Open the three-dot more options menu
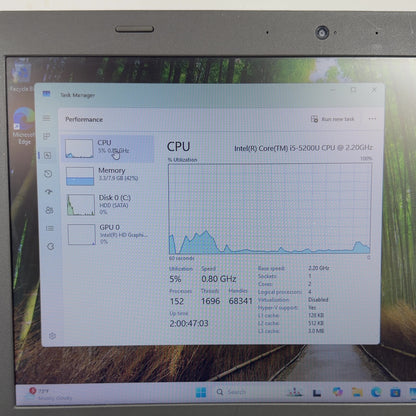Screen dimensions: 416x416 click(x=372, y=119)
